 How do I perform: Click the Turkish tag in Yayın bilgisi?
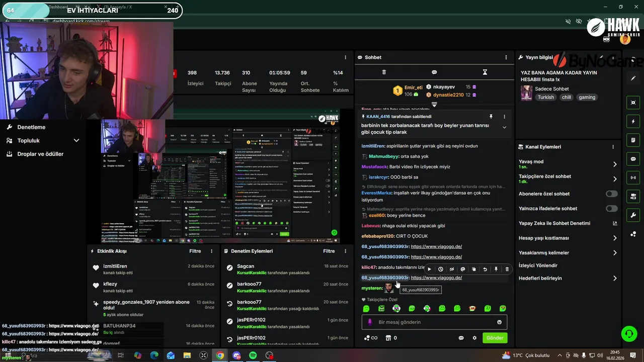click(x=545, y=98)
